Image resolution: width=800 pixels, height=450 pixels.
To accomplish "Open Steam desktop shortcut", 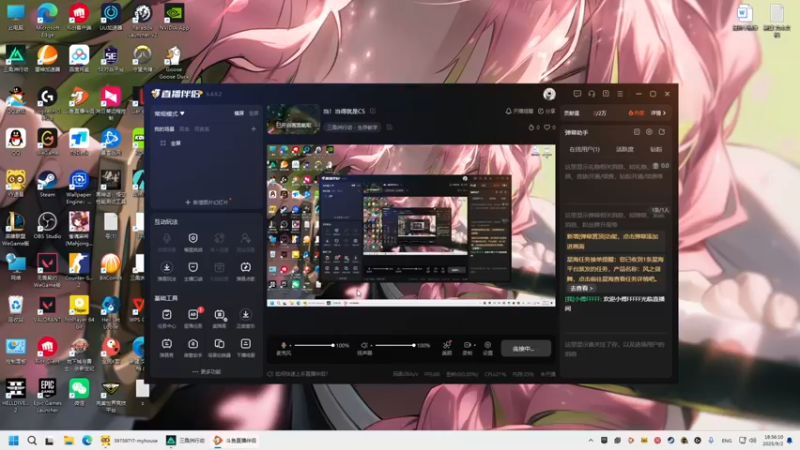I will (x=47, y=184).
